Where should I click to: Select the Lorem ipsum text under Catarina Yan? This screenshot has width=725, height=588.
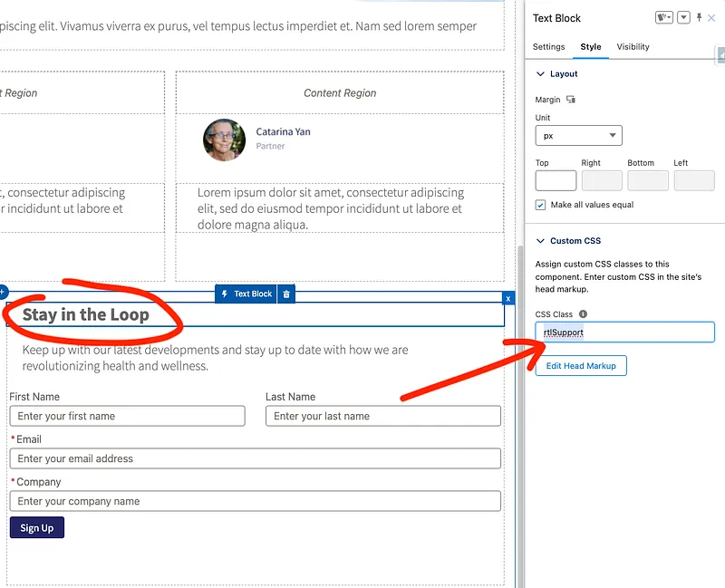click(330, 208)
